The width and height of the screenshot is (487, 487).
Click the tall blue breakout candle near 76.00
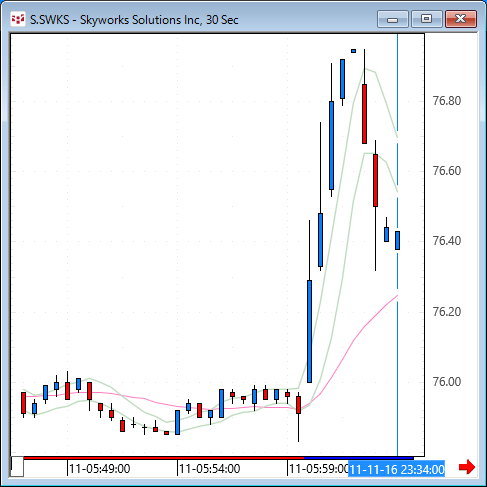point(309,331)
